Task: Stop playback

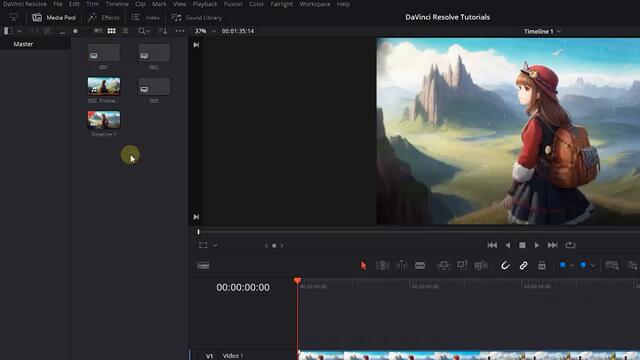Action: [522, 245]
